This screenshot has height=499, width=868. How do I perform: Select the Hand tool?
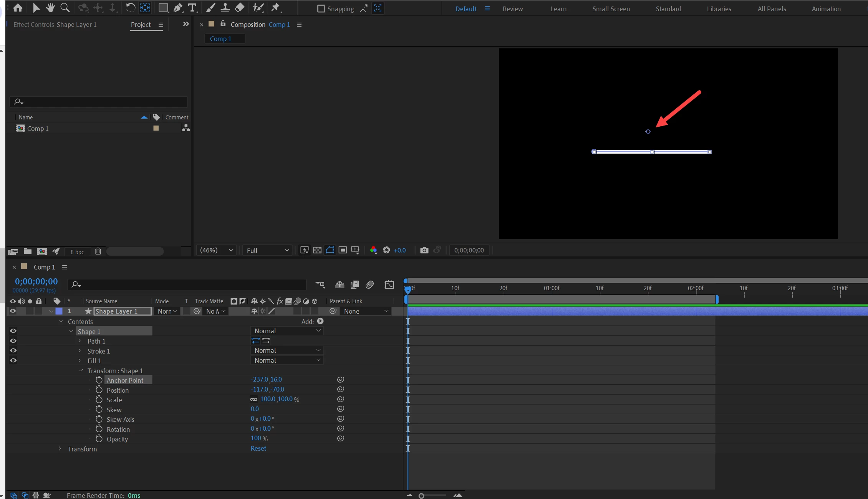[x=50, y=8]
